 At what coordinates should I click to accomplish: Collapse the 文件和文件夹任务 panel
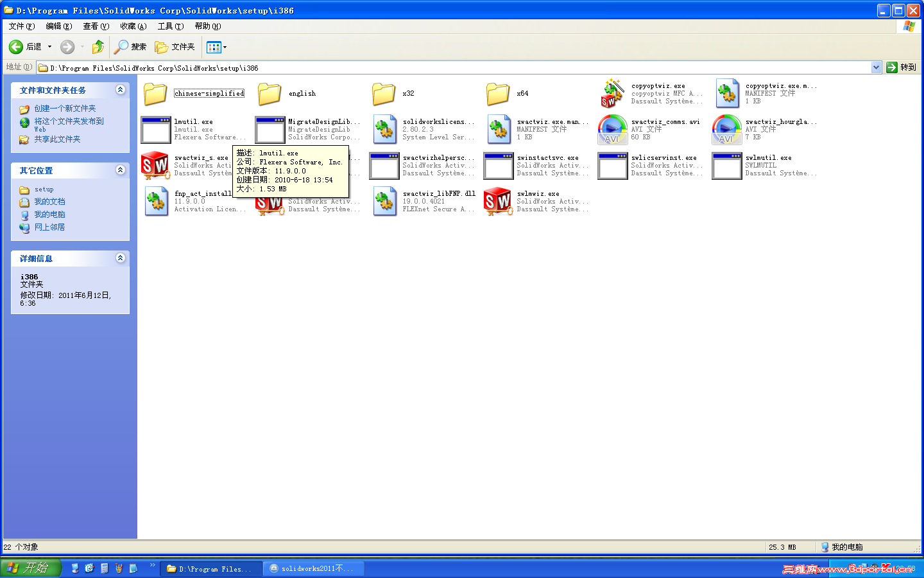[x=120, y=90]
